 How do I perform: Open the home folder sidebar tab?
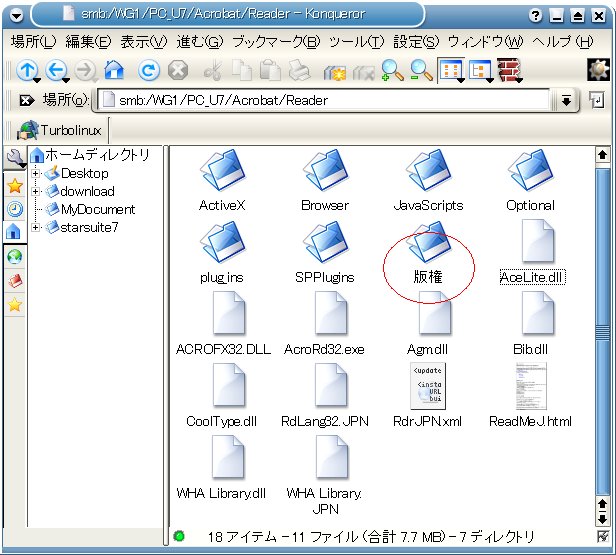(x=13, y=231)
